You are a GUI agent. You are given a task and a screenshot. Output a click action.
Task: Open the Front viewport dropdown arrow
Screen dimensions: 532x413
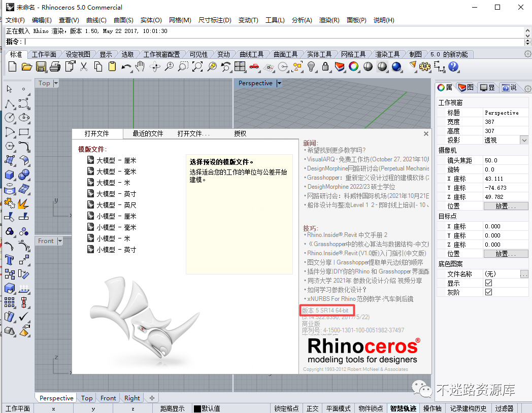click(x=60, y=241)
